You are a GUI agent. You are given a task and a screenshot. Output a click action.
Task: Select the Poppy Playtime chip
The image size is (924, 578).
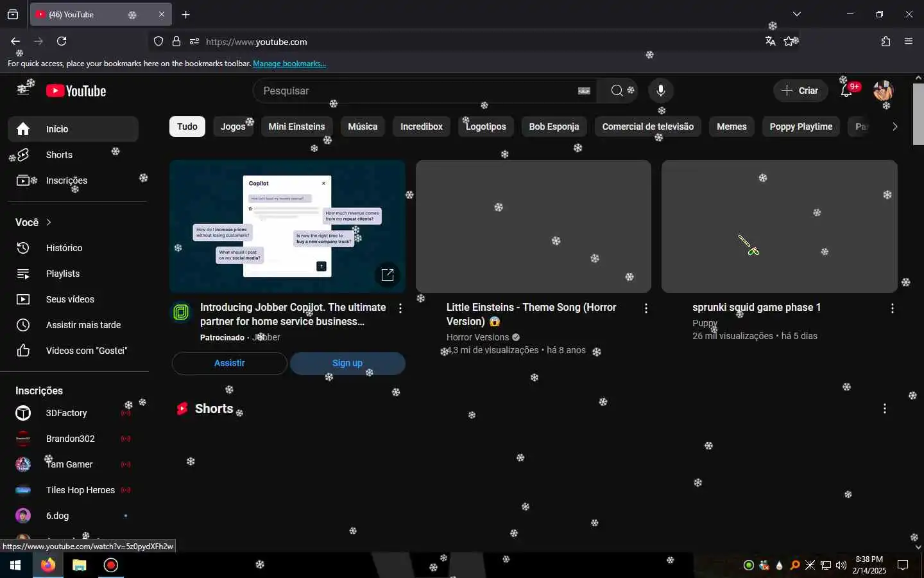click(801, 127)
